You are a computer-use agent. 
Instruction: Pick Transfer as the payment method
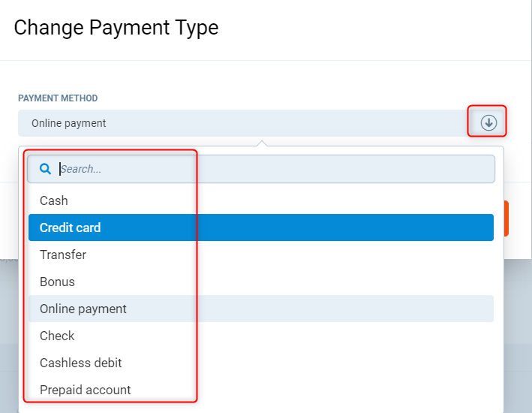point(63,255)
